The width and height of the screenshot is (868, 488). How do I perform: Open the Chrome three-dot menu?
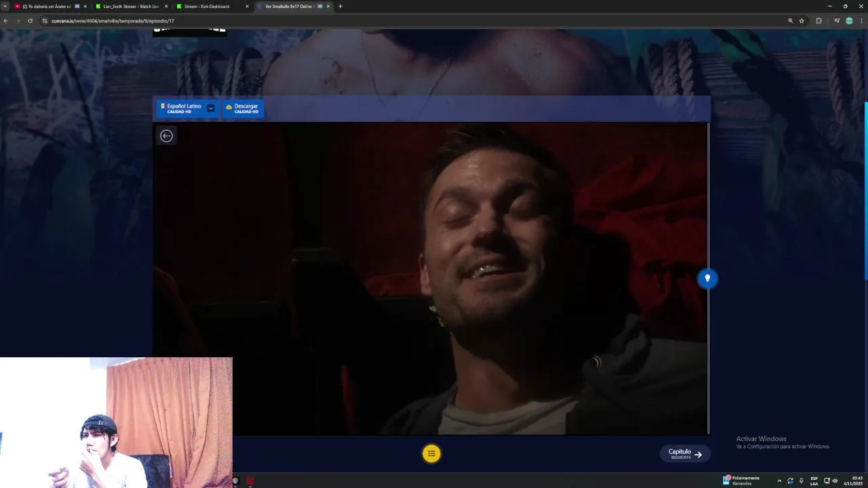coord(861,21)
